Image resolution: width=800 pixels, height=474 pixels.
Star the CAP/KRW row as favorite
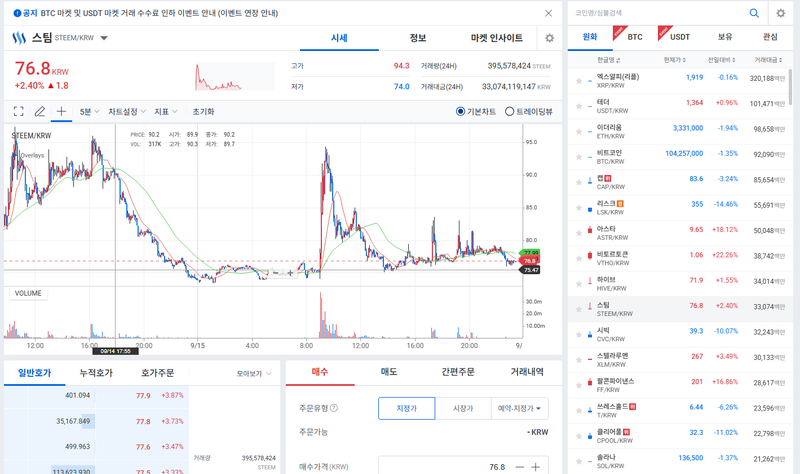pos(579,182)
